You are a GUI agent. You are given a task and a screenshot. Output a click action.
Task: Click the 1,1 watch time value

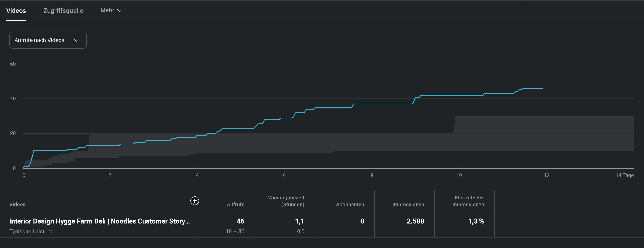tap(299, 221)
